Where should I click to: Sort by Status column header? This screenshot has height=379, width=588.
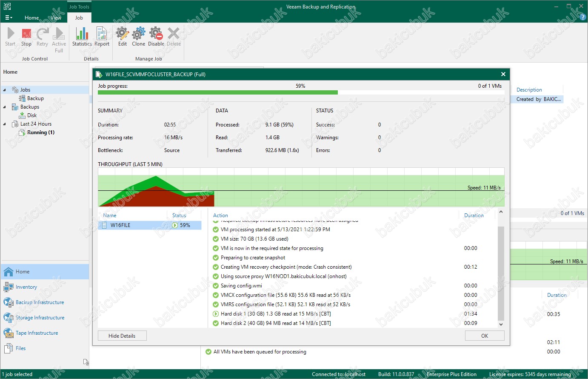(x=179, y=215)
